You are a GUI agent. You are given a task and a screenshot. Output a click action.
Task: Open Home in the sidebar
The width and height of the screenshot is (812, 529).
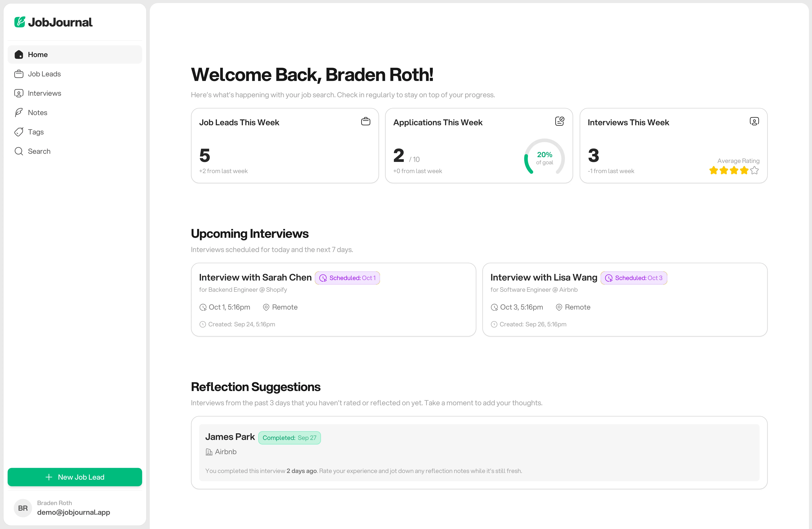click(75, 55)
